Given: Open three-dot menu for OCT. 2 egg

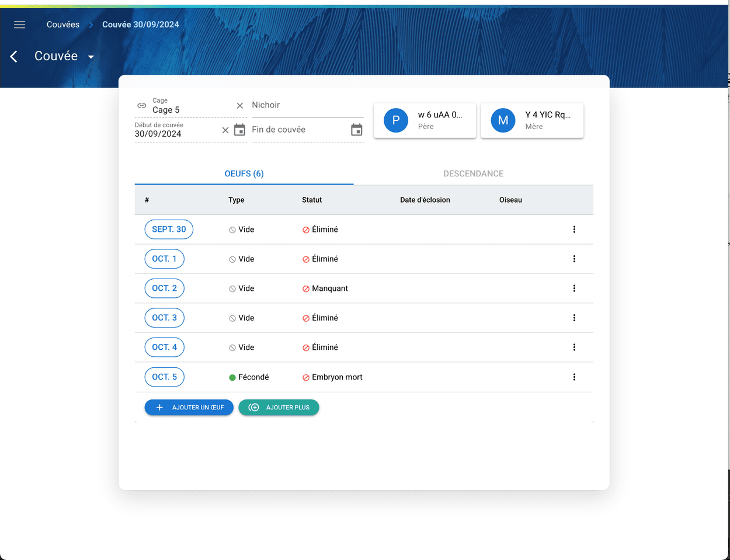Looking at the screenshot, I should click(x=574, y=288).
